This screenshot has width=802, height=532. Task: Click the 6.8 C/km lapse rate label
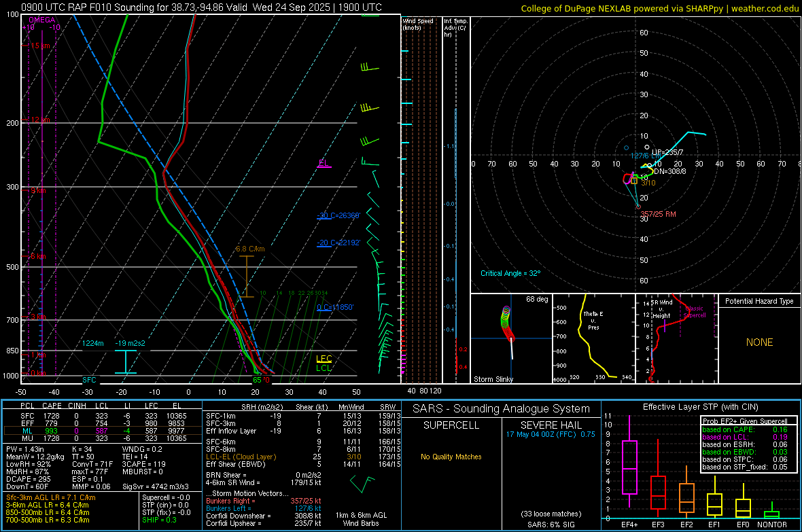tap(250, 249)
